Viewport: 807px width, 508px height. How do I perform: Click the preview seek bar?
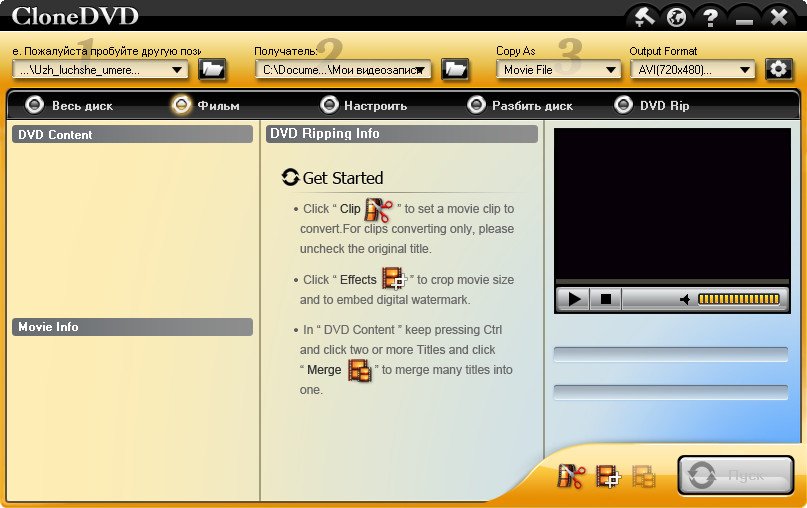click(672, 282)
